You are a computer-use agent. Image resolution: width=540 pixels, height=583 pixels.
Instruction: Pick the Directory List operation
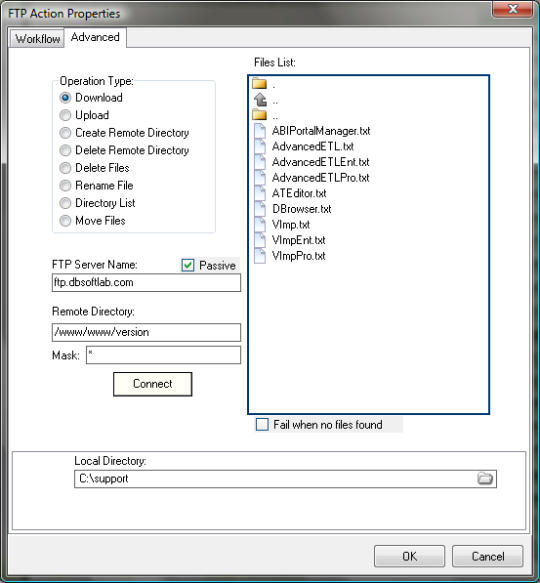pyautogui.click(x=65, y=203)
